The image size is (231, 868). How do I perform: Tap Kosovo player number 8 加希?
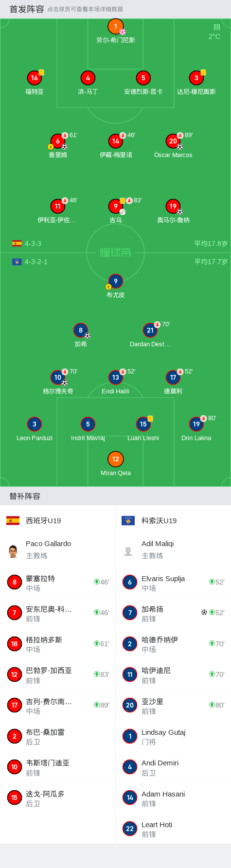(81, 330)
